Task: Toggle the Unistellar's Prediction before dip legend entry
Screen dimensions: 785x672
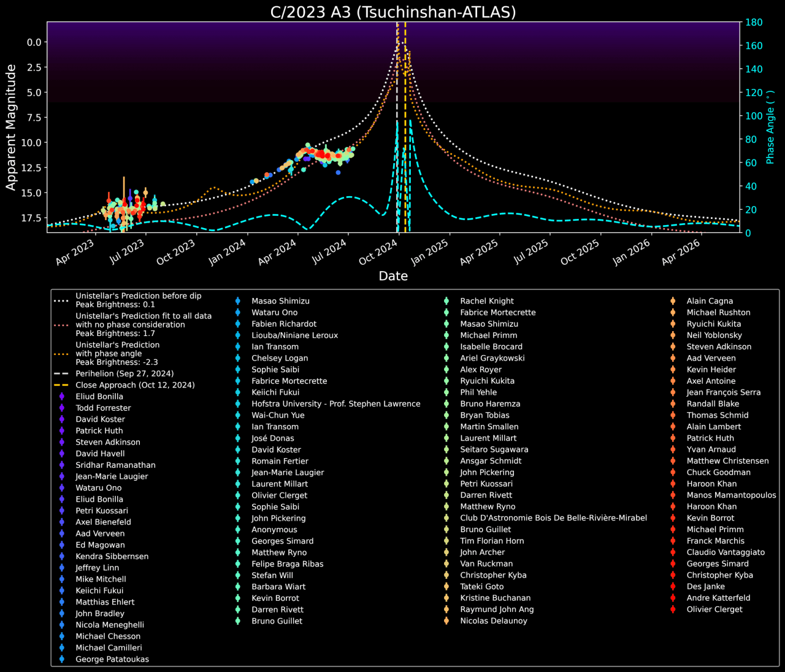Action: [138, 296]
